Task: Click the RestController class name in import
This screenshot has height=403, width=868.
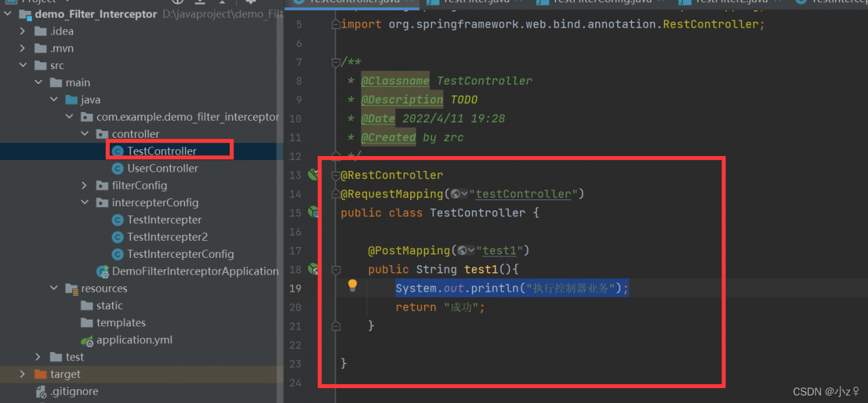Action: [711, 24]
